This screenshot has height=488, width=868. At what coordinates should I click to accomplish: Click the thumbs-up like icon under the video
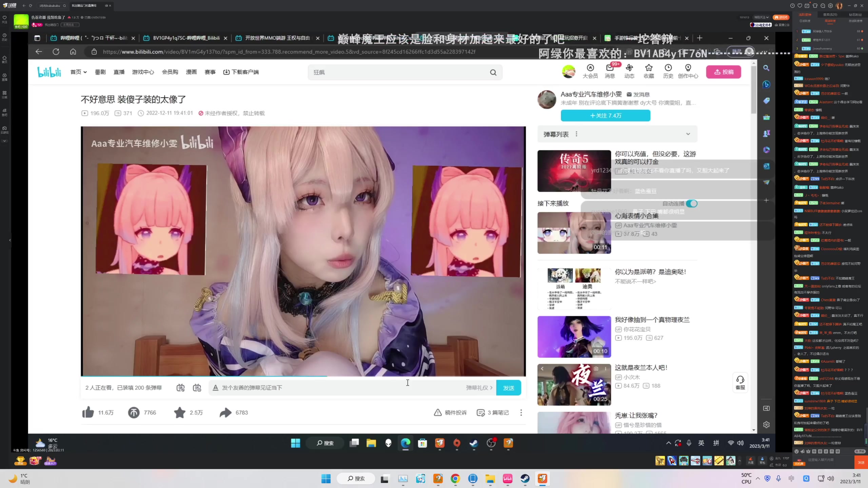point(88,412)
